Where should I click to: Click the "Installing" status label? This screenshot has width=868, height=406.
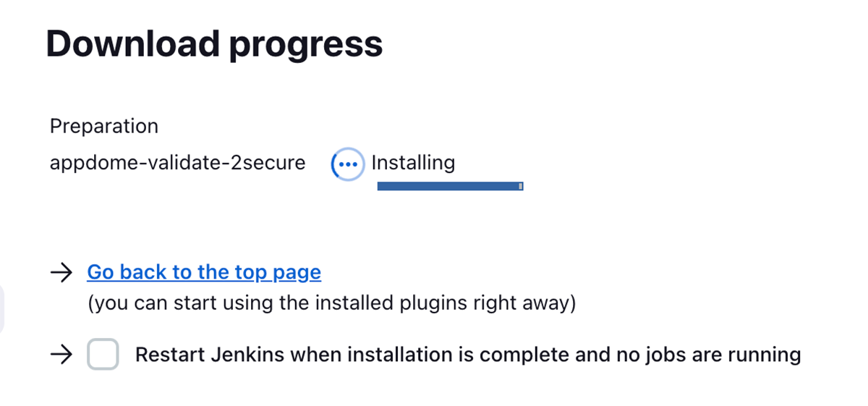(x=413, y=163)
